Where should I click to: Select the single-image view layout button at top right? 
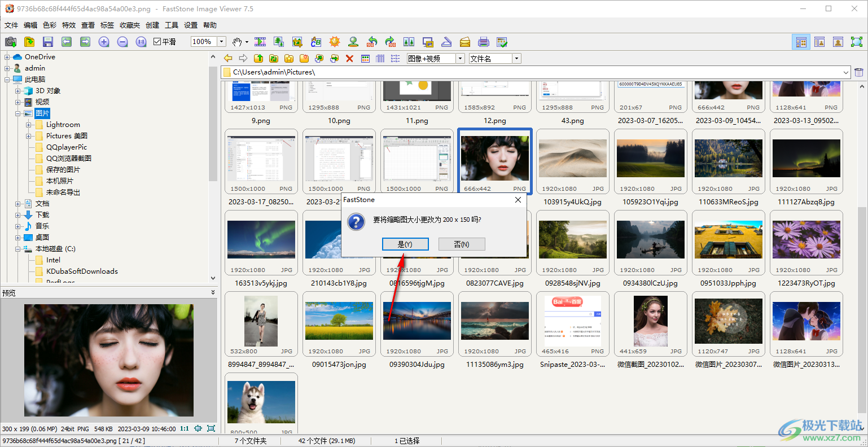click(x=838, y=42)
